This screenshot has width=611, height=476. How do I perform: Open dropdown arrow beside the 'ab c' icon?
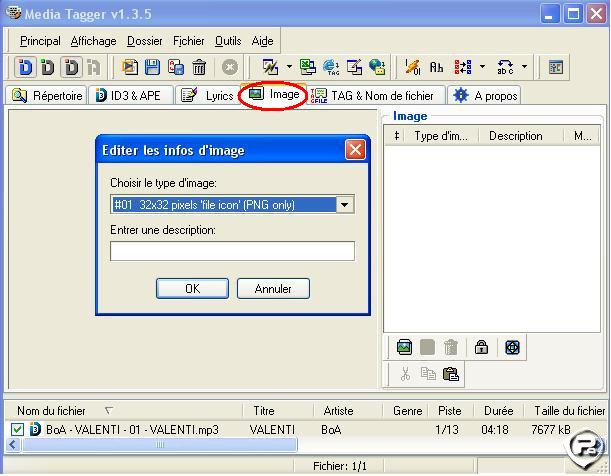pyautogui.click(x=524, y=67)
